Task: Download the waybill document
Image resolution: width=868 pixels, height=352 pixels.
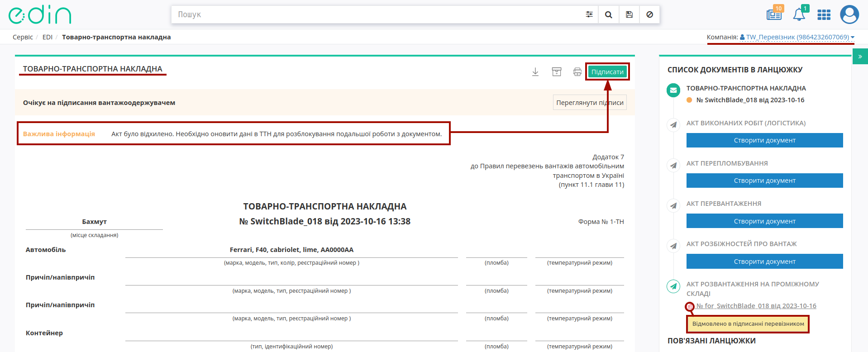Action: [x=535, y=71]
